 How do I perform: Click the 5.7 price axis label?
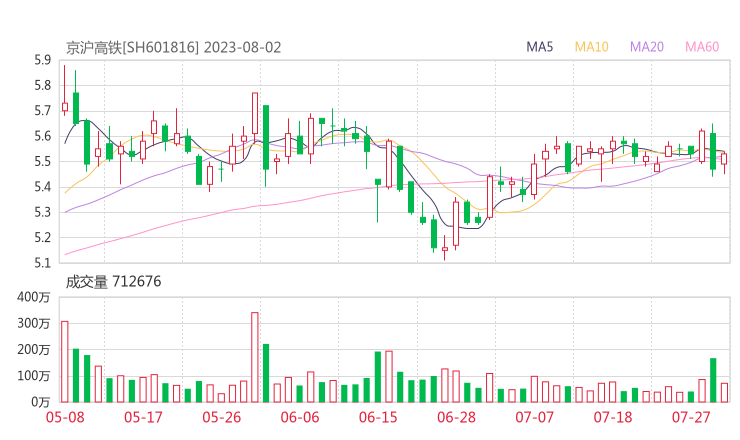click(x=42, y=111)
